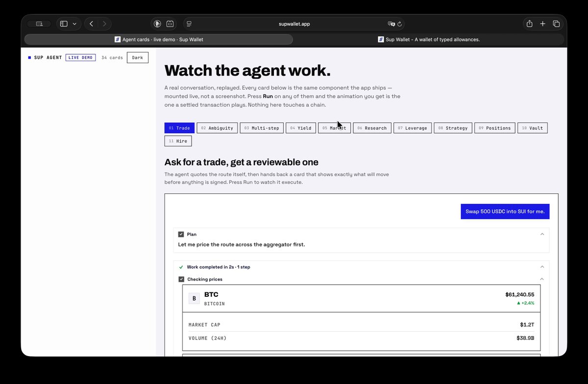Open the 11 Hire tab
The image size is (588, 384).
[x=178, y=141]
